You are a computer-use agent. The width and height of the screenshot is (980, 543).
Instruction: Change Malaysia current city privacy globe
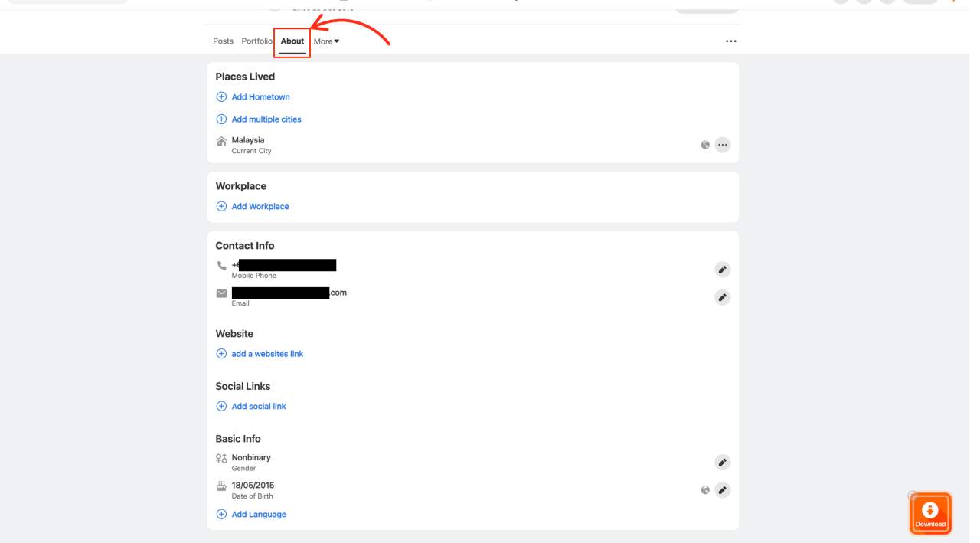pyautogui.click(x=705, y=145)
